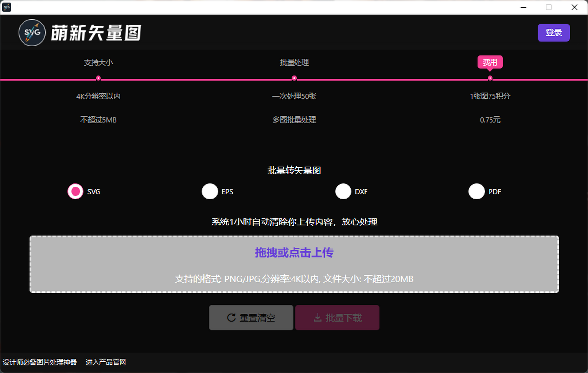This screenshot has height=373, width=588.
Task: Click the 登录 login button
Action: tap(553, 33)
